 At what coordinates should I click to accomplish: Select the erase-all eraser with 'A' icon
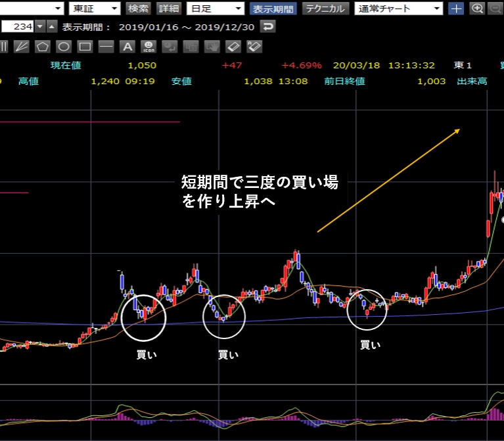[254, 47]
